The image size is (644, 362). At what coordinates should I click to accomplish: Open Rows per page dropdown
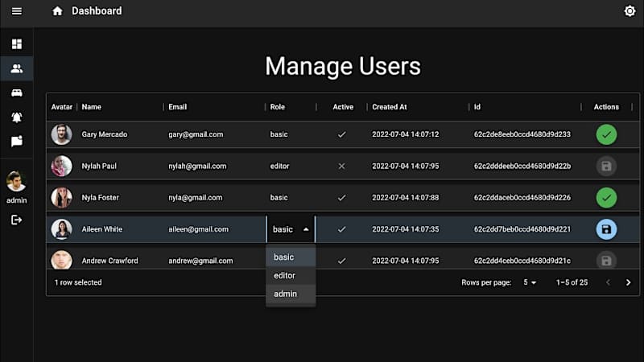(x=530, y=282)
